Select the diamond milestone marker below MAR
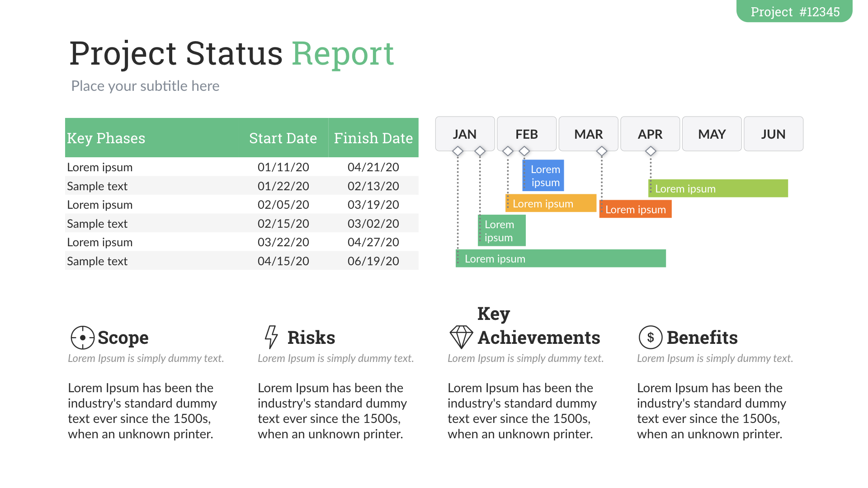This screenshot has height=488, width=868. (601, 151)
